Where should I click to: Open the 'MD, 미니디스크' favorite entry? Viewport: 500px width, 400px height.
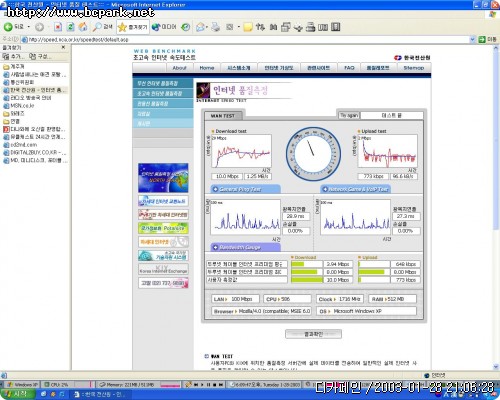pyautogui.click(x=35, y=160)
